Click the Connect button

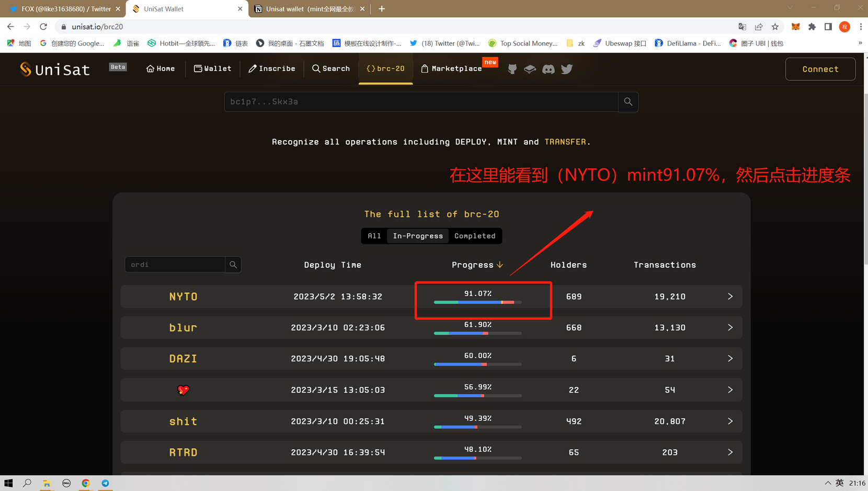820,69
